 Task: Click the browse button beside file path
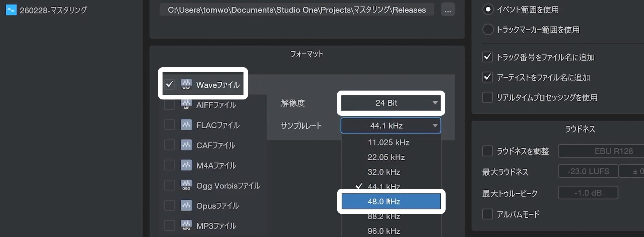click(x=448, y=10)
